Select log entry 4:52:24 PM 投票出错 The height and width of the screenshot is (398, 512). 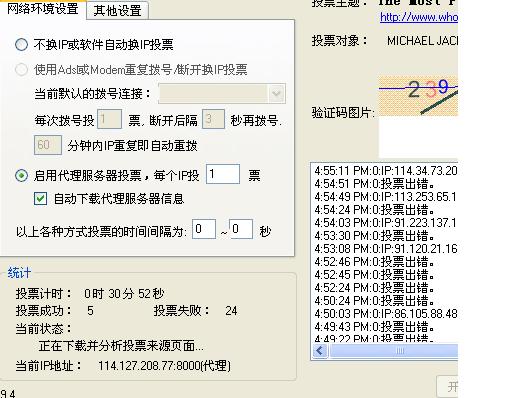pos(374,288)
